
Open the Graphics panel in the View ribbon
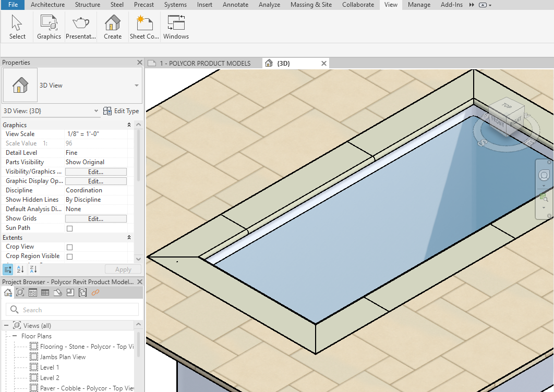tap(49, 26)
